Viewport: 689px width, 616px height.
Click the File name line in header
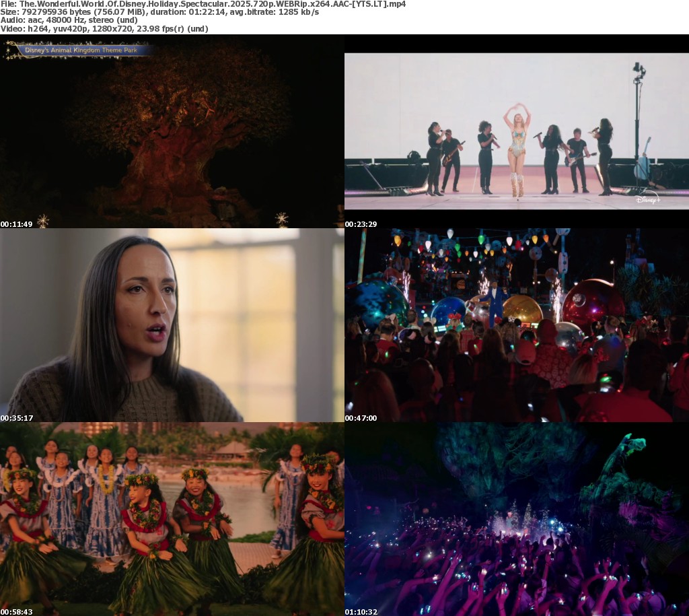pyautogui.click(x=202, y=4)
